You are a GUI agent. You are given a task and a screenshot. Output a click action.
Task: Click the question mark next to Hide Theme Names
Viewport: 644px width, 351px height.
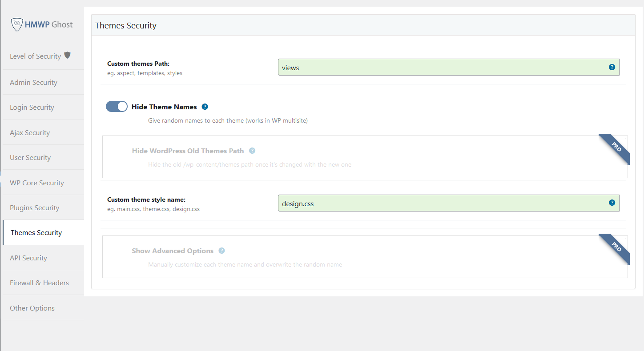[x=205, y=107]
